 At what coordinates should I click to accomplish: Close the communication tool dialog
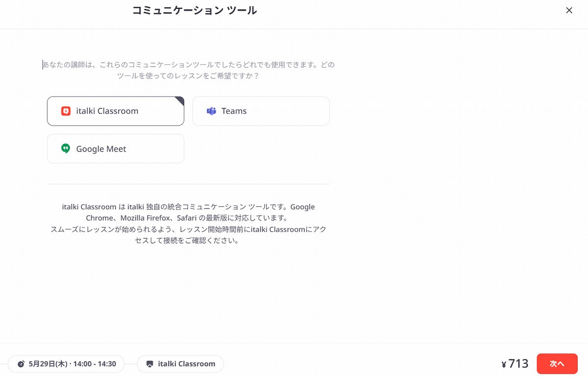pyautogui.click(x=569, y=10)
